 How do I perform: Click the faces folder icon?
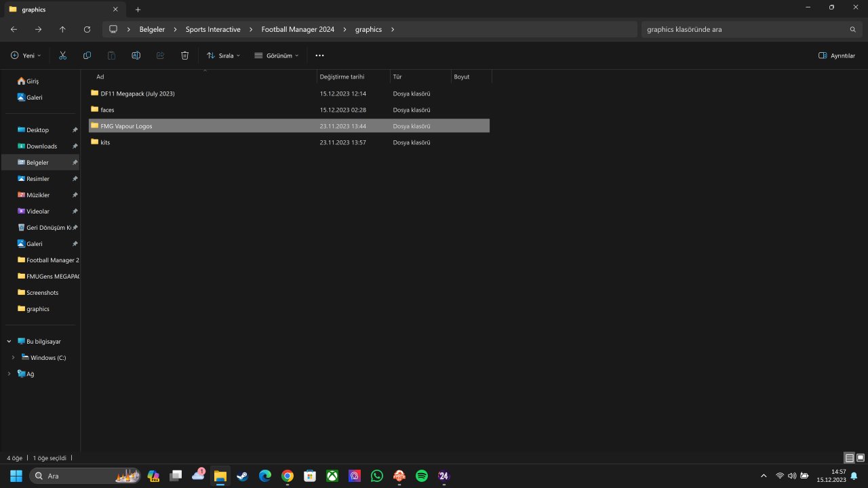coord(95,109)
